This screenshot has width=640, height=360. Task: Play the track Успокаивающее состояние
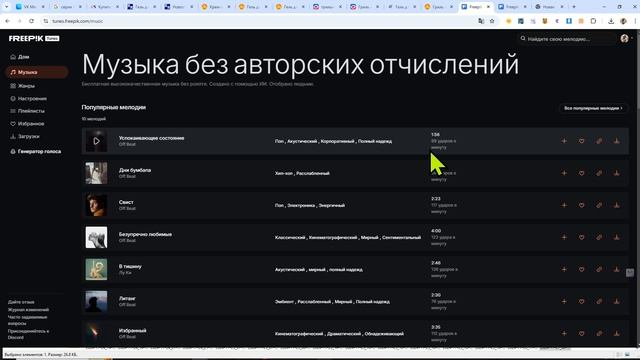click(96, 141)
